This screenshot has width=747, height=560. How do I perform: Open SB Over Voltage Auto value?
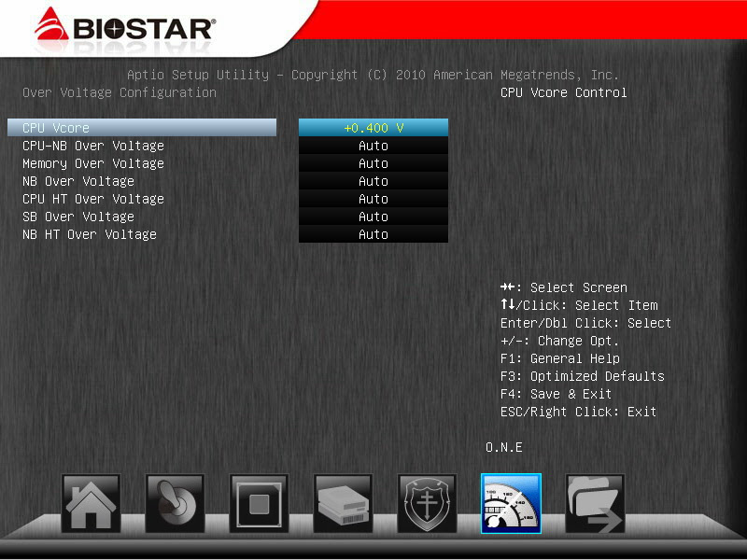[x=373, y=217]
